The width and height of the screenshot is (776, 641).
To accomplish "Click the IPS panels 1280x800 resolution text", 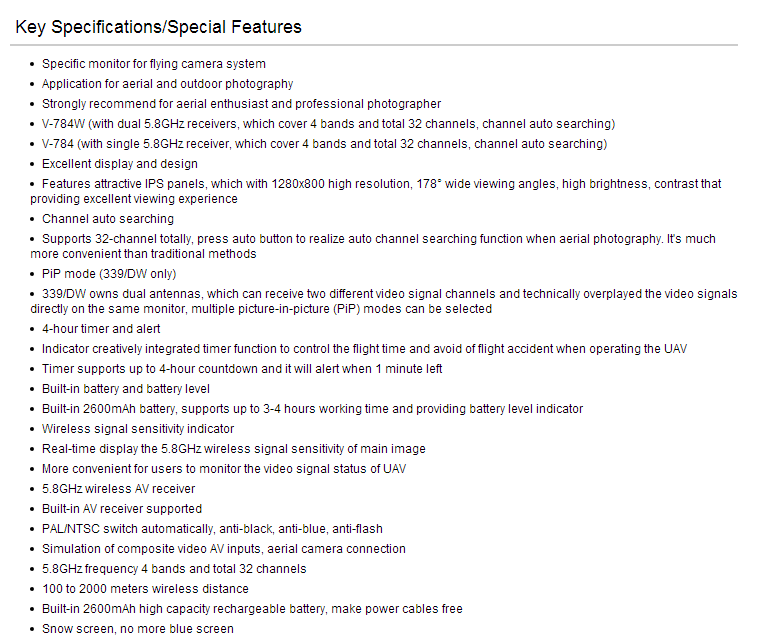I will [376, 191].
